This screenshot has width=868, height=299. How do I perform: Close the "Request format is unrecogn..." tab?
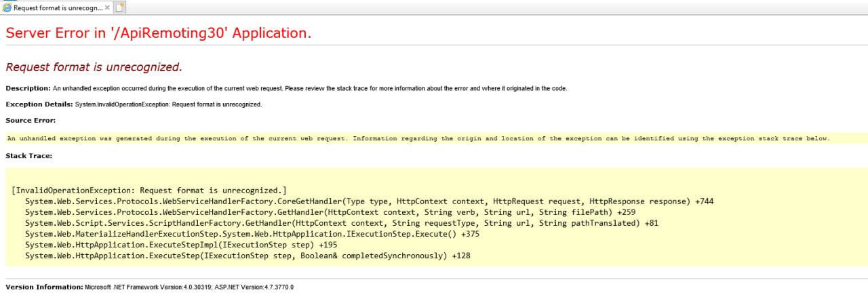[x=107, y=7]
